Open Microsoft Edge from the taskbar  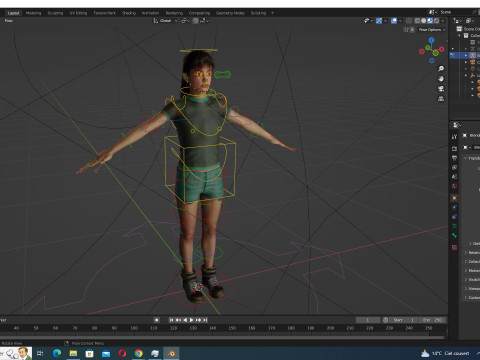pyautogui.click(x=57, y=353)
